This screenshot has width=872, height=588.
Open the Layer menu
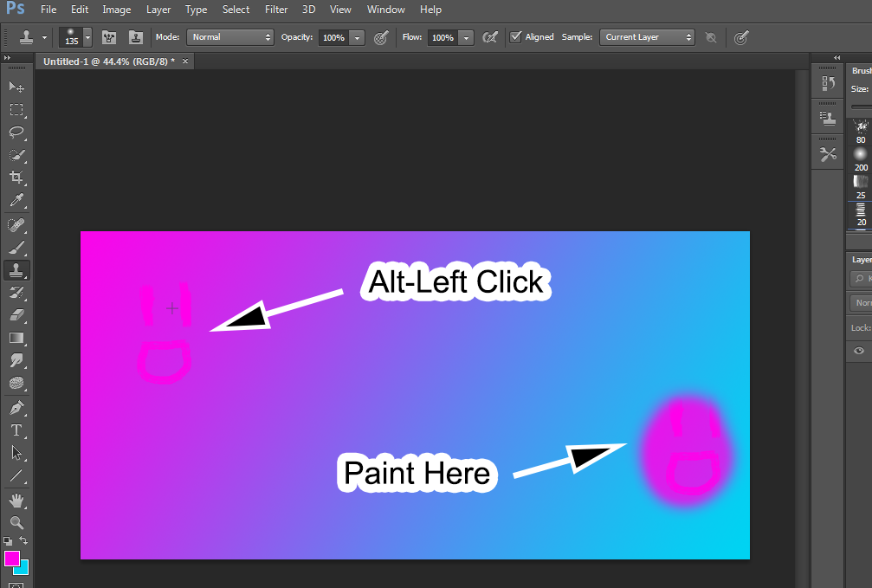click(x=158, y=10)
